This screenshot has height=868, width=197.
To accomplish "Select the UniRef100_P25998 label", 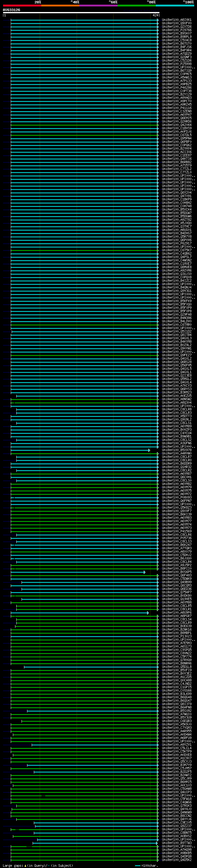I will (176, 64).
